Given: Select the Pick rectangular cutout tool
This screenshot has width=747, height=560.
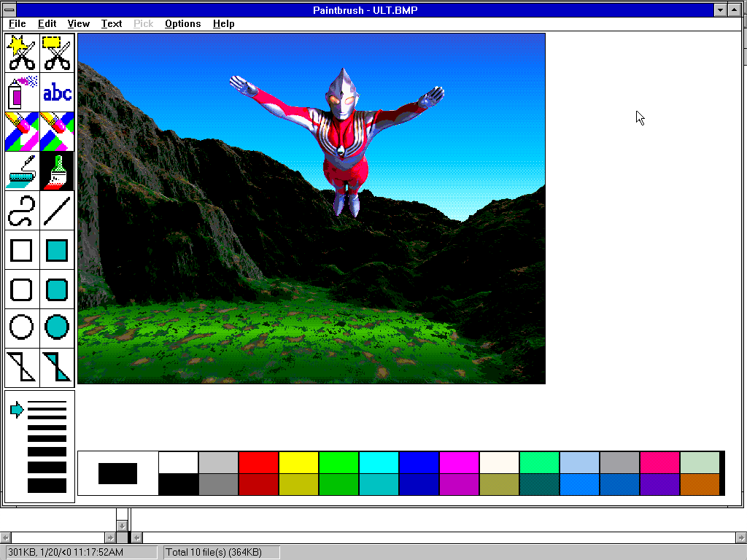Looking at the screenshot, I should pyautogui.click(x=57, y=52).
